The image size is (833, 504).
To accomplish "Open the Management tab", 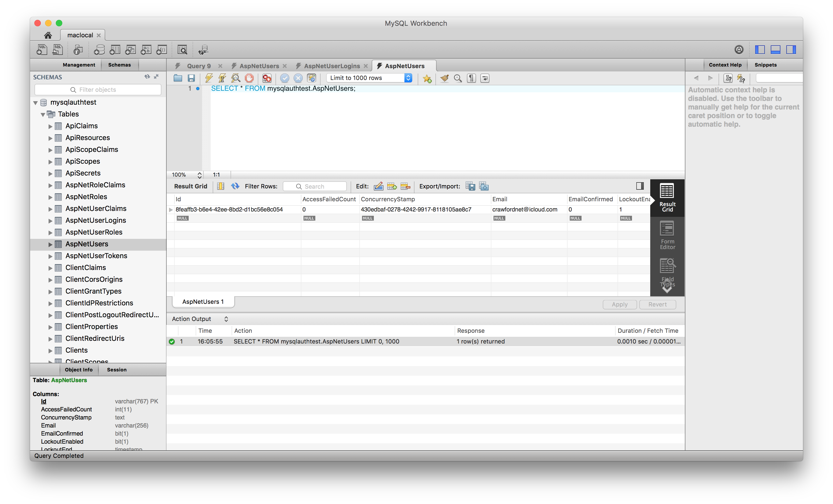I will [79, 65].
